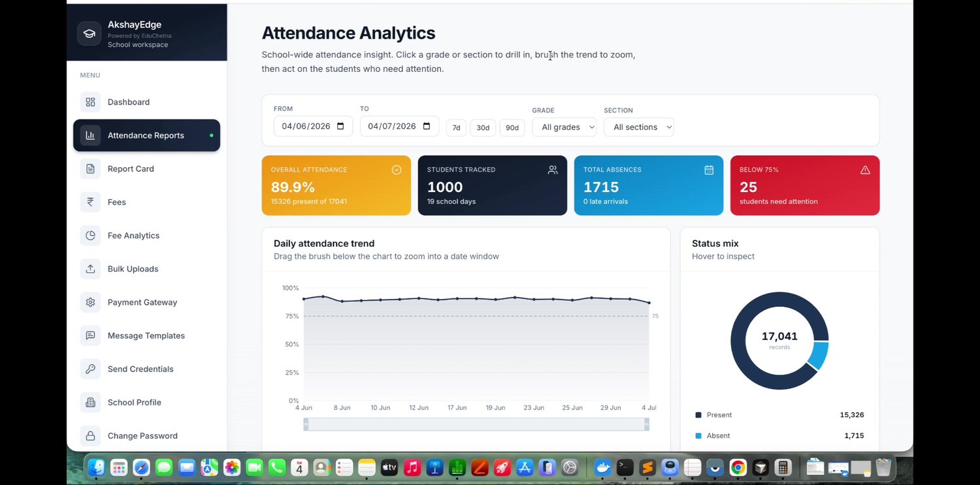Open Terminal from the dock

point(625,467)
